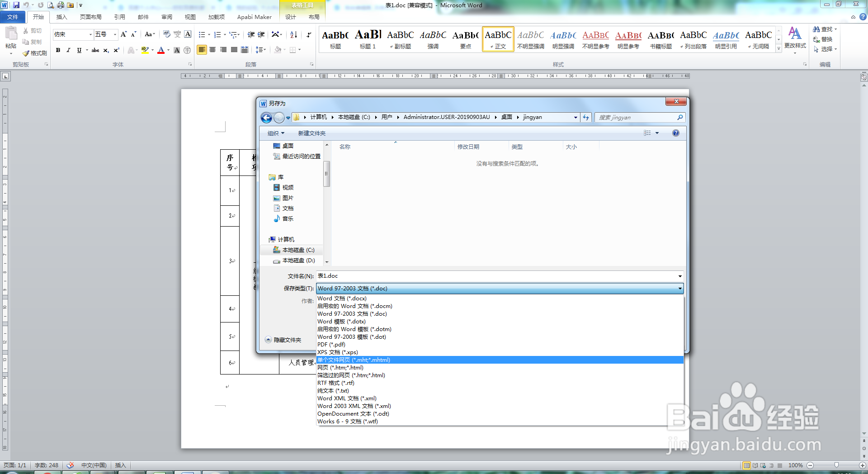Open the font name dropdown (仿宋)
This screenshot has height=474, width=868.
90,34
